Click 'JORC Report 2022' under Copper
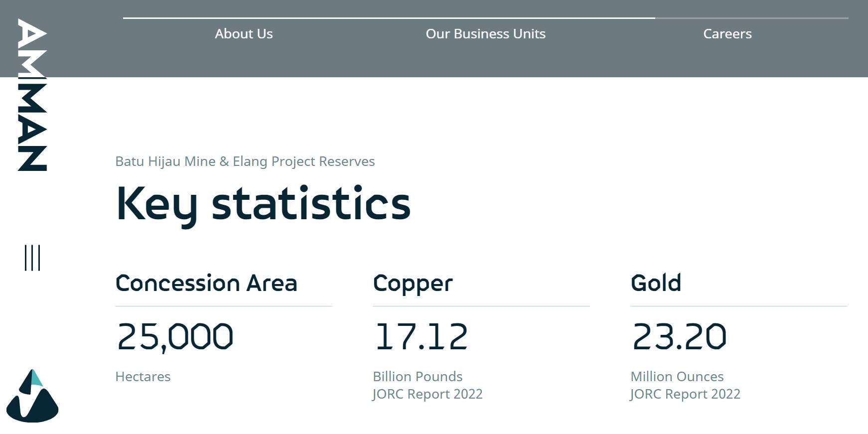Screen dimensions: 868x434 [428, 394]
